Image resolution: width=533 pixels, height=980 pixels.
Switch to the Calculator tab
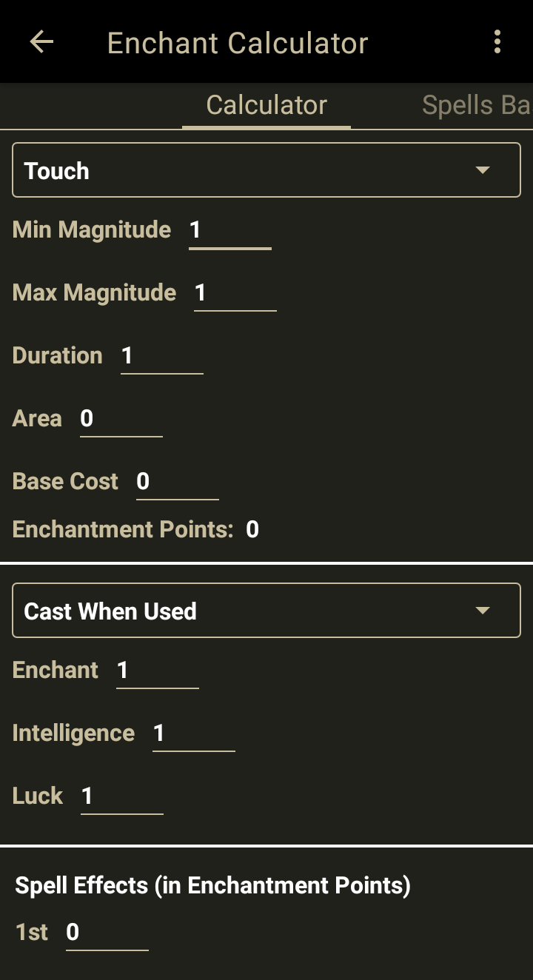coord(266,105)
